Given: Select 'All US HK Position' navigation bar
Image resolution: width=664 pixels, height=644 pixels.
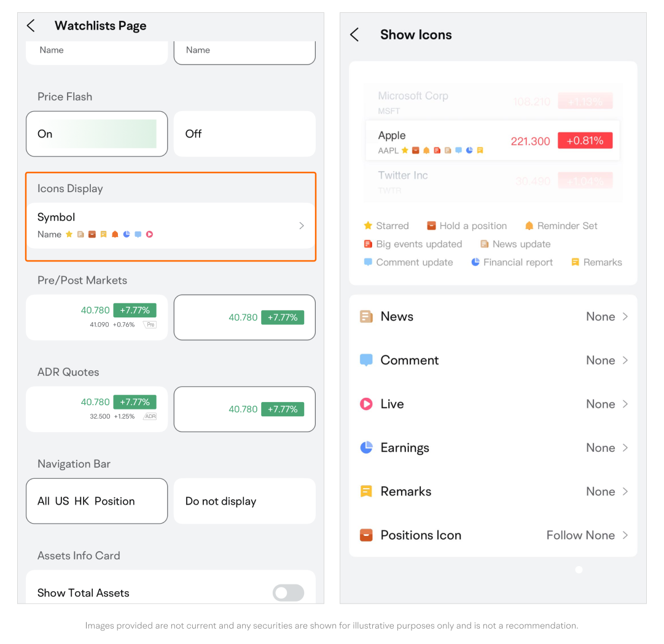Looking at the screenshot, I should tap(96, 501).
